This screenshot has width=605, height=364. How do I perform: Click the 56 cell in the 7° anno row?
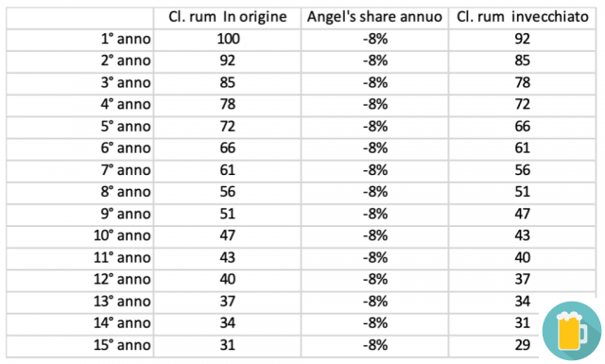pos(523,170)
